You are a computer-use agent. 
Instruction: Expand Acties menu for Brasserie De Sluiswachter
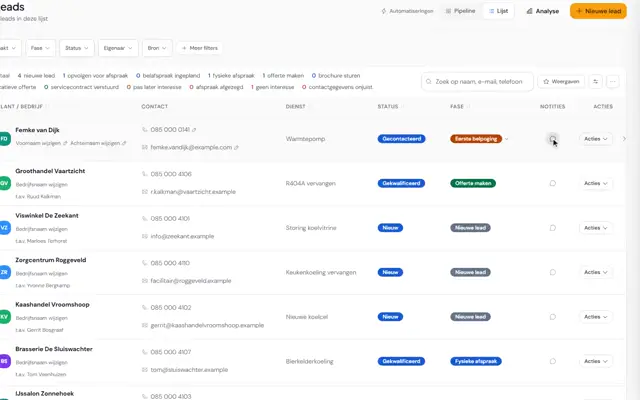tap(596, 361)
